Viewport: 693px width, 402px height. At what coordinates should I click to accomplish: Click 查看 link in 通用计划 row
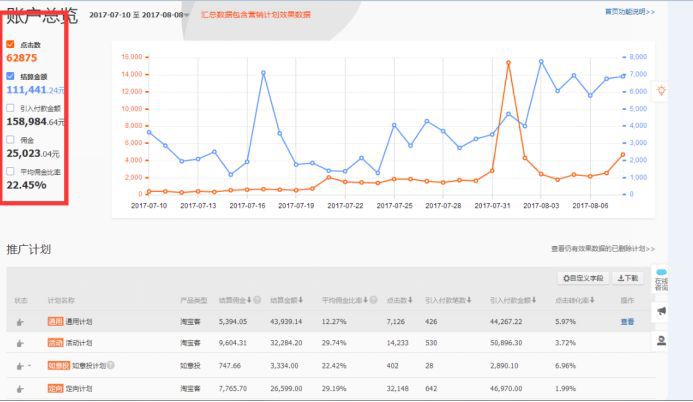click(626, 322)
